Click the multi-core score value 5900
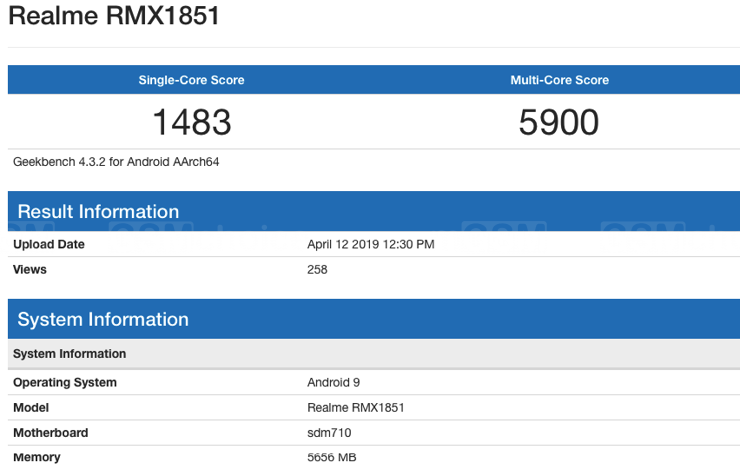740x476 pixels. click(559, 122)
